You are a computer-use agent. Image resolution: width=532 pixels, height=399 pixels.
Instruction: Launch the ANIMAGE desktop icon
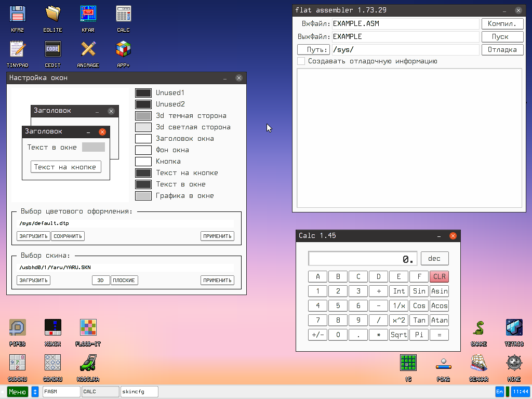(88, 50)
